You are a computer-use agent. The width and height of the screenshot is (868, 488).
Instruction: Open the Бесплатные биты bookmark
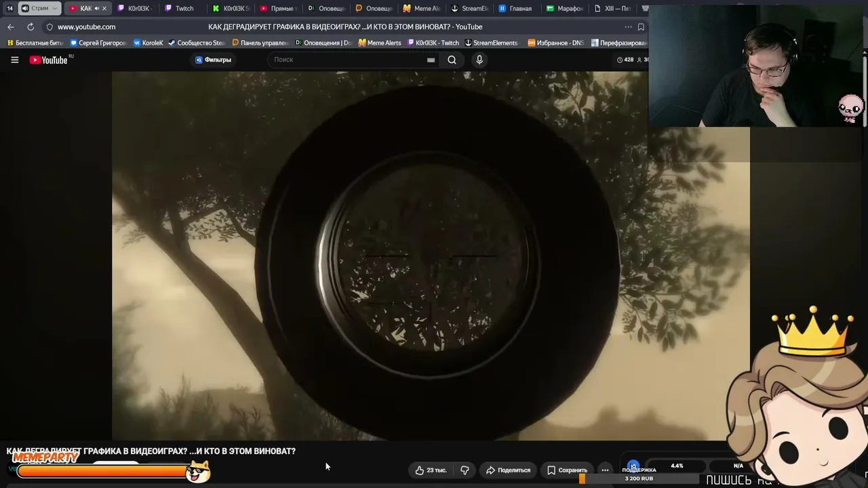(x=35, y=43)
